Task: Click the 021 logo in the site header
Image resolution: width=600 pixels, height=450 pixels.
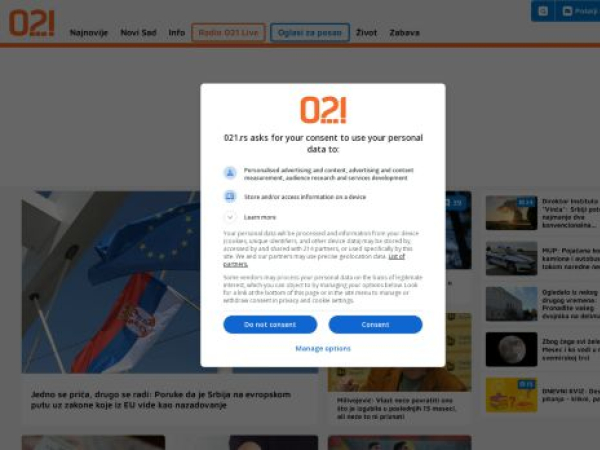Action: (x=32, y=23)
